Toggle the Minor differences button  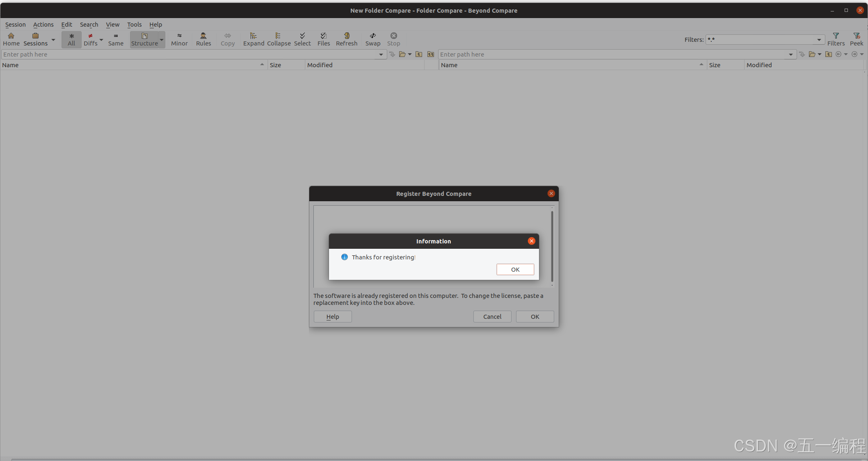[x=179, y=39]
